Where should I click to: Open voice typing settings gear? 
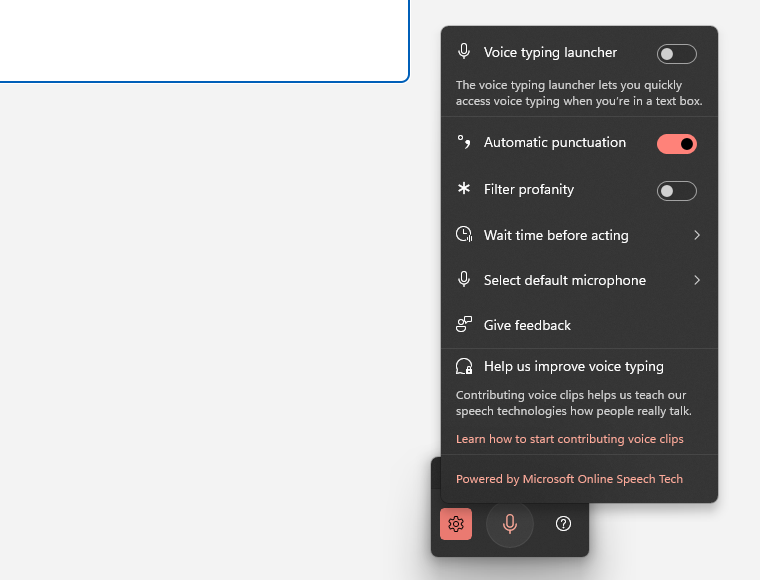coord(456,524)
